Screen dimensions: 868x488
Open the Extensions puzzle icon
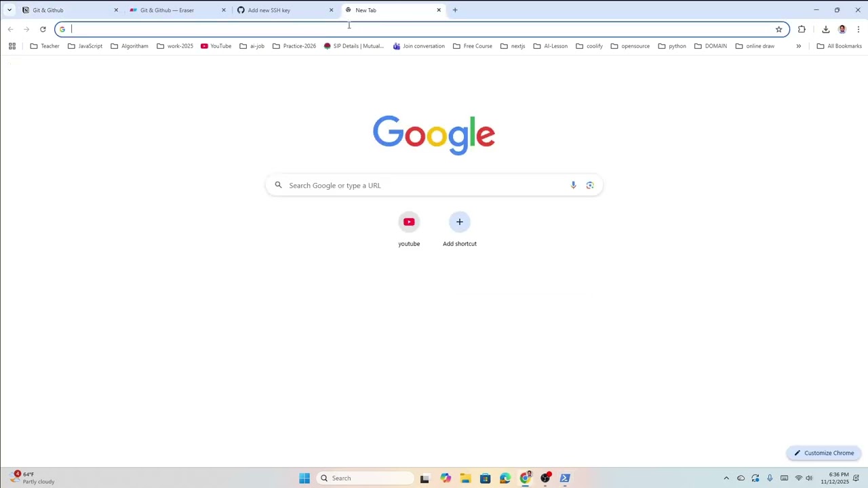(x=802, y=29)
